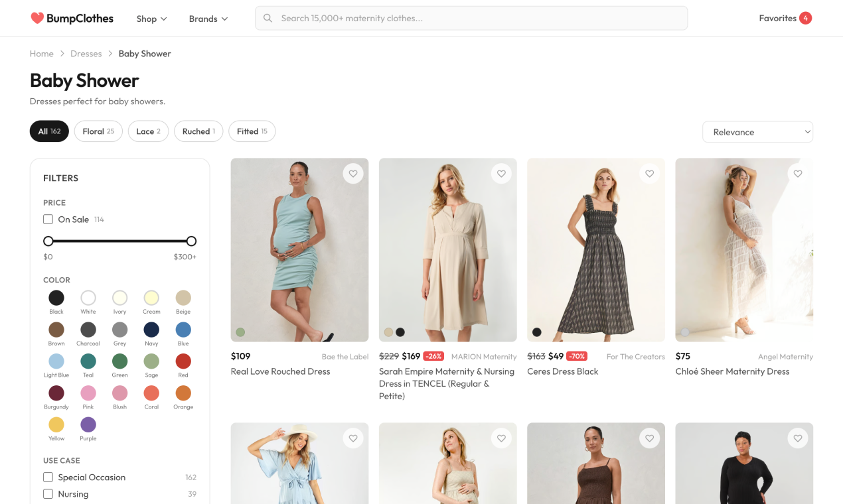Viewport: 843px width, 504px height.
Task: Open the Shop dropdown menu
Action: 151,19
